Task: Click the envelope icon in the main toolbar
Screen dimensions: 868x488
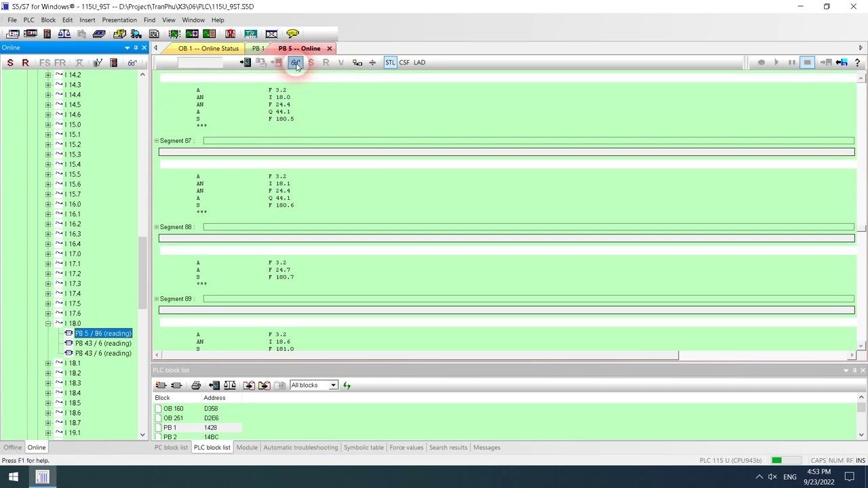Action: click(271, 34)
